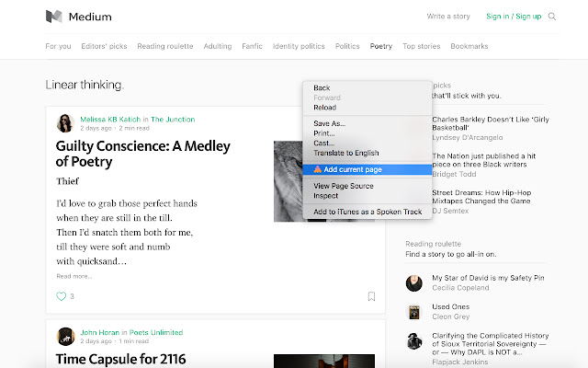The image size is (588, 368).
Task: Choose Cast... in context menu
Action: pos(367,144)
